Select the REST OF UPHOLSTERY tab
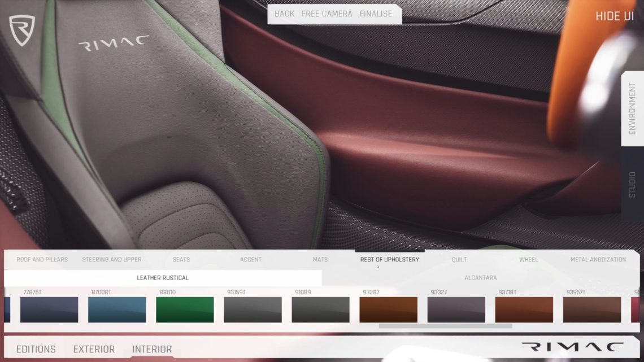Image resolution: width=644 pixels, height=362 pixels. click(390, 259)
